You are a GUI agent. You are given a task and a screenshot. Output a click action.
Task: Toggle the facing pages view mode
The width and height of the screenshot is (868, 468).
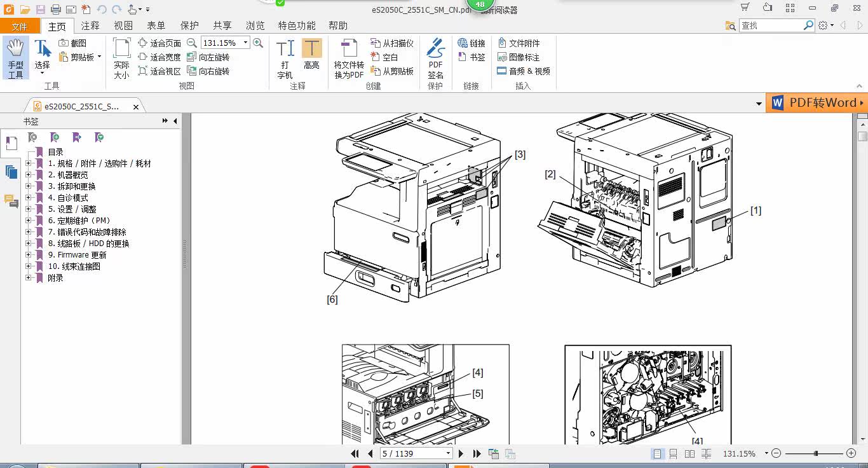[x=690, y=454]
